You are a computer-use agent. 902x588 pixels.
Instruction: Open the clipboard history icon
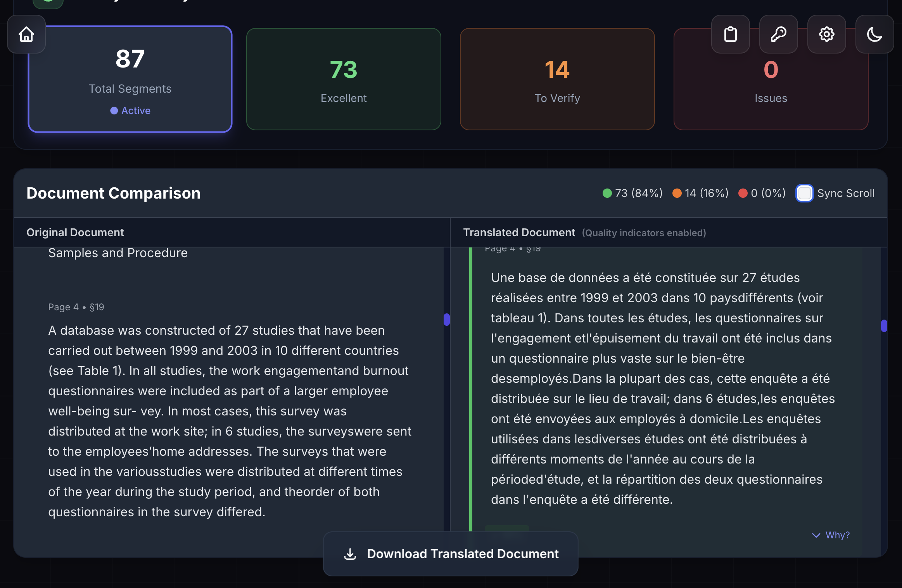coord(731,35)
